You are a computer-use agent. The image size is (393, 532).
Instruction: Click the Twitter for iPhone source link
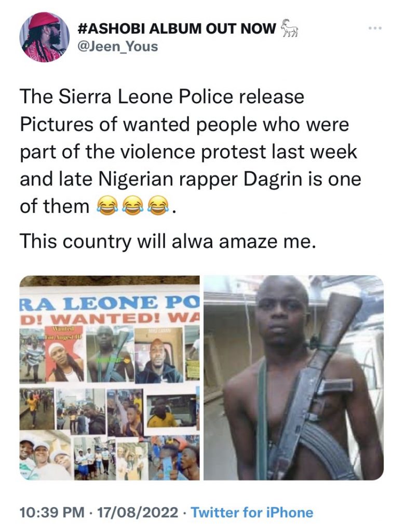252,512
